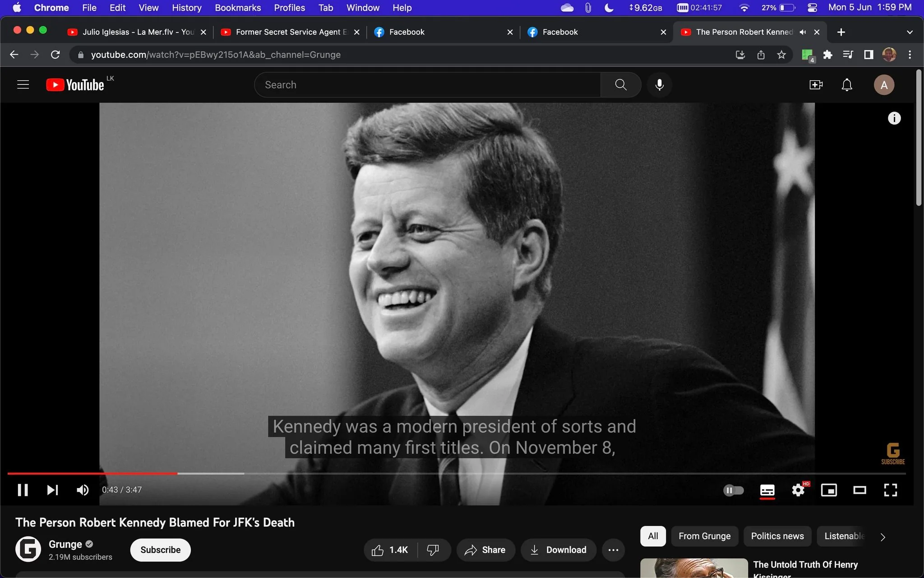Toggle subtitles closed captions button
Image resolution: width=924 pixels, height=578 pixels.
click(767, 490)
